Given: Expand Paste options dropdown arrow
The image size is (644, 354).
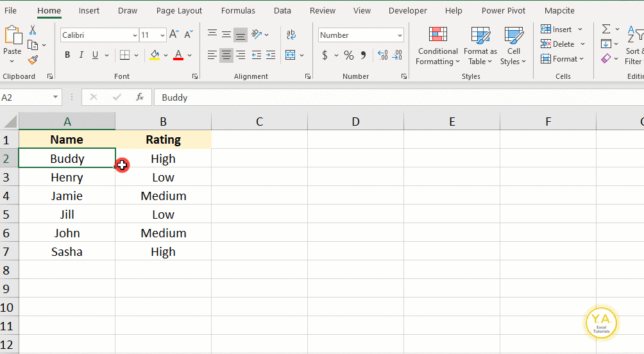Looking at the screenshot, I should (12, 61).
